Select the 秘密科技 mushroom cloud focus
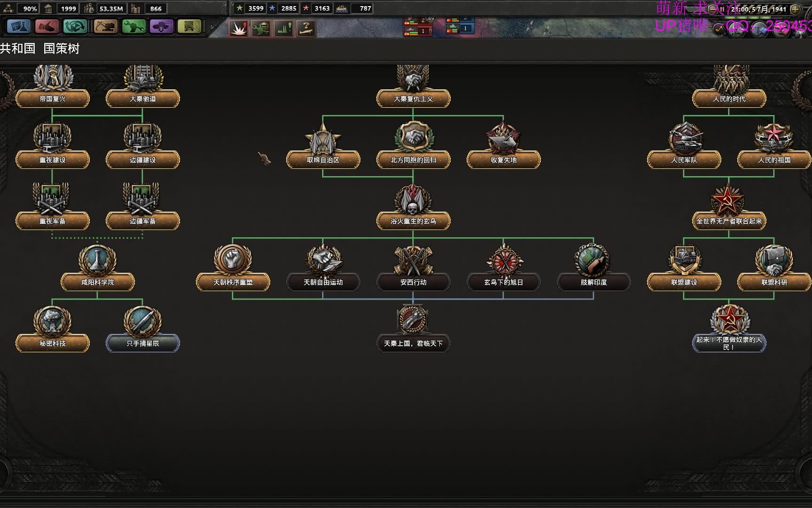This screenshot has height=508, width=812. tap(53, 343)
